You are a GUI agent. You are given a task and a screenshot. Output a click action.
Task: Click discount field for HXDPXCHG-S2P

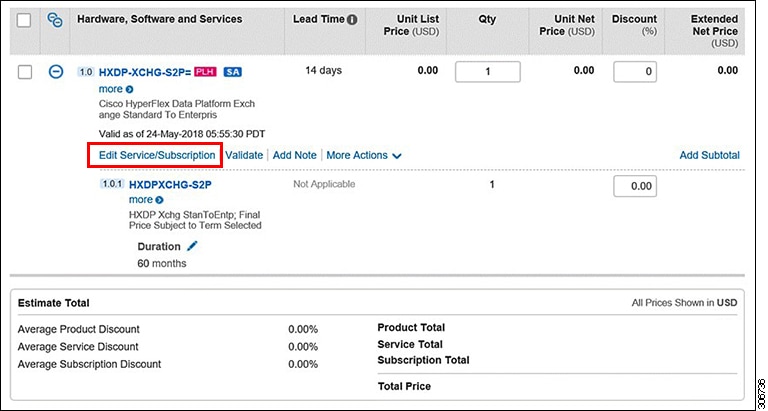pos(635,187)
